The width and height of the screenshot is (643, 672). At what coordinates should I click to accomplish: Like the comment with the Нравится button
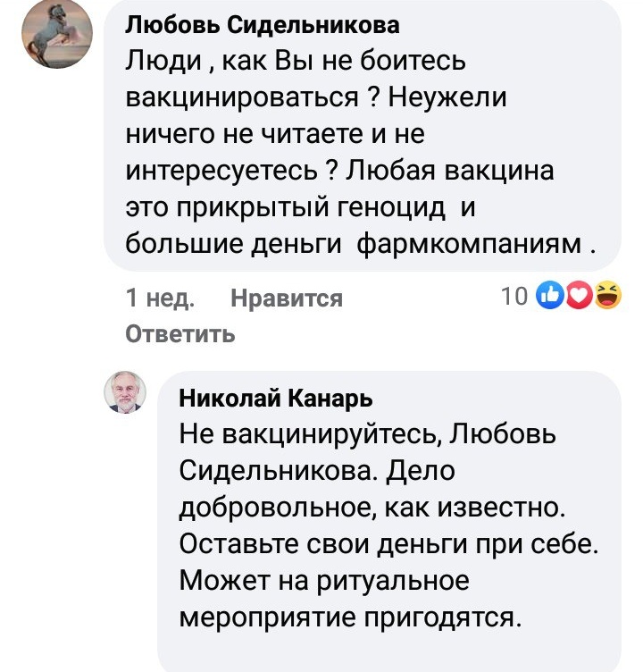[287, 298]
